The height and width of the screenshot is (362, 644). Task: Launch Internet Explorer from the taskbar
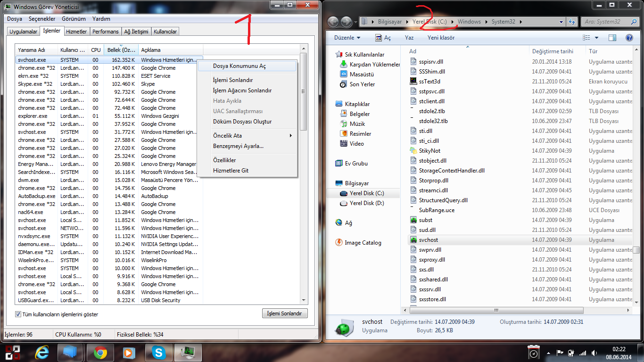pyautogui.click(x=42, y=353)
